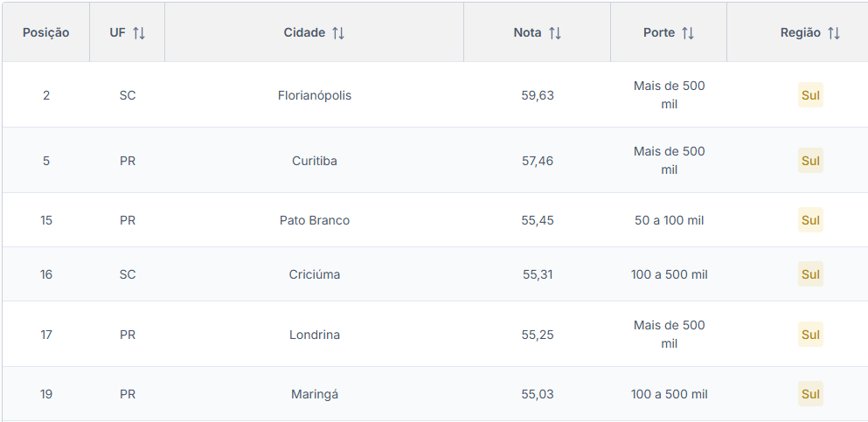Click the Nota sort arrows icon

555,33
